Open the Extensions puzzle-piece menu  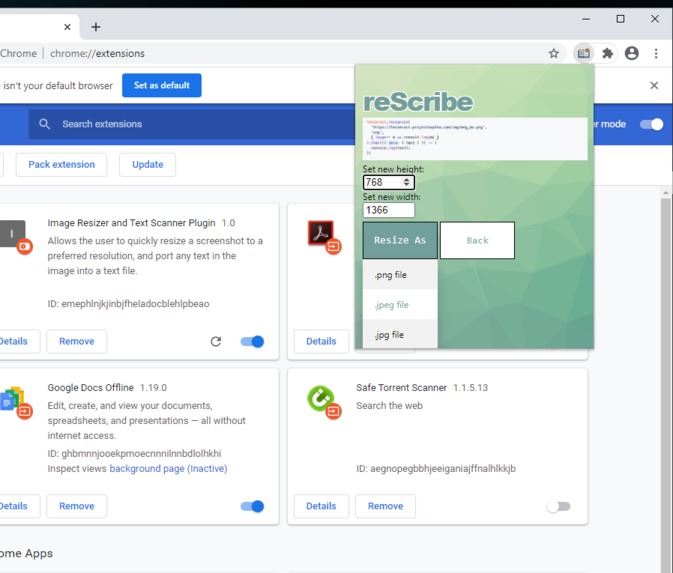(607, 53)
